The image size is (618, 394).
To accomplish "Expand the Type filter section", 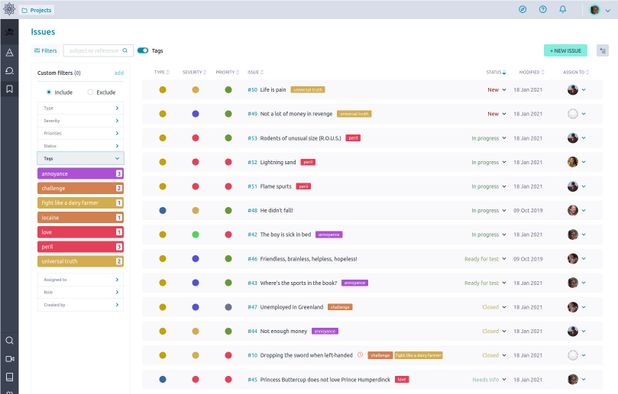I will tap(80, 108).
